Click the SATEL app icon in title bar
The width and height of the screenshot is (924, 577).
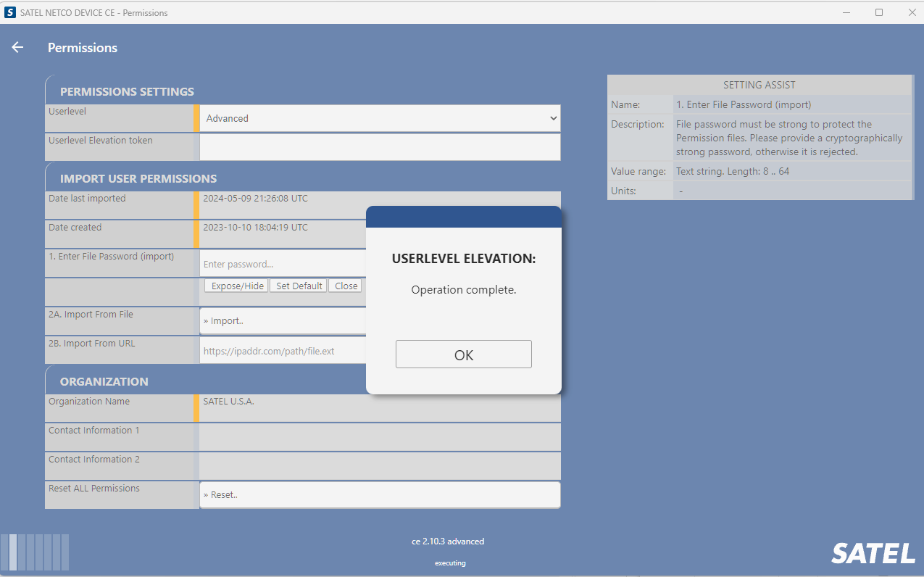[x=10, y=12]
